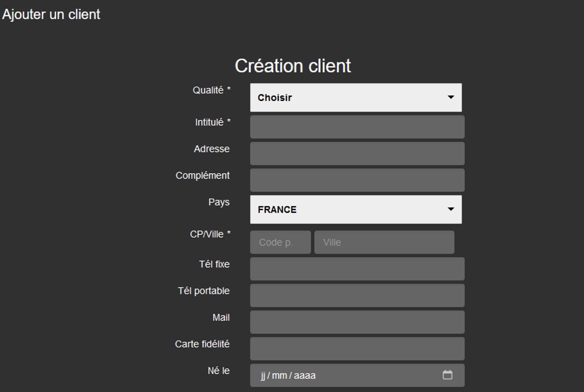The image size is (584, 392).
Task: Click into the Tél fixe field
Action: [357, 269]
